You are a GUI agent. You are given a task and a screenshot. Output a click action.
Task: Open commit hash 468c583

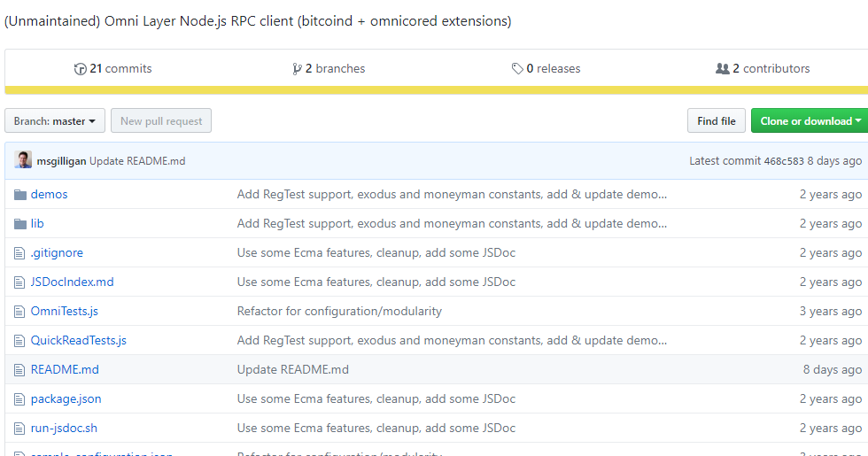pyautogui.click(x=783, y=161)
